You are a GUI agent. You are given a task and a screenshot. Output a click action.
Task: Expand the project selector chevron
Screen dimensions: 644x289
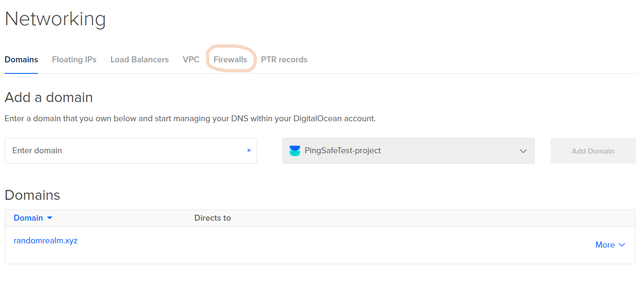[523, 151]
